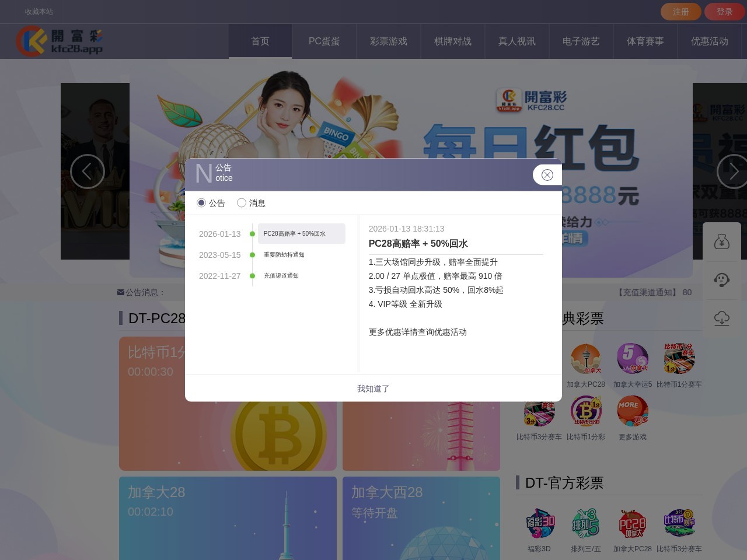The height and width of the screenshot is (560, 747).
Task: Open the 体育赛事 navigation tab
Action: pos(645,41)
